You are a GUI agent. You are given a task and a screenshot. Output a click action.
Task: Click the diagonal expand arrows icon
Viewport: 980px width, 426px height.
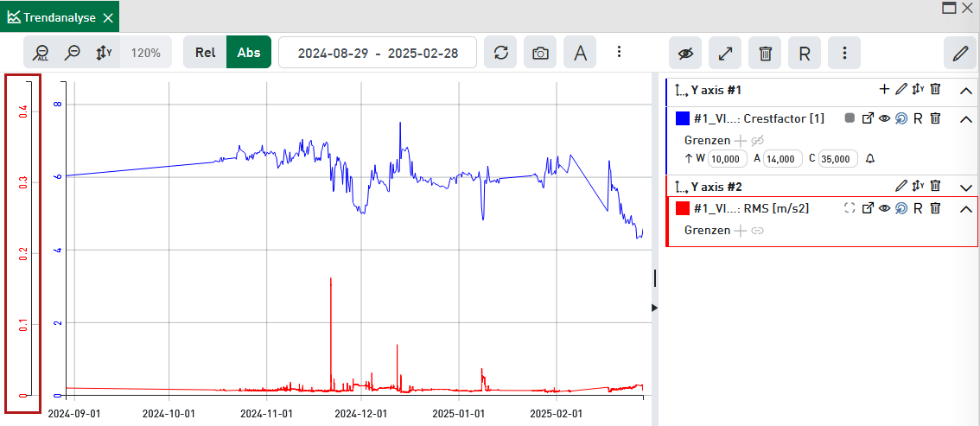click(725, 53)
